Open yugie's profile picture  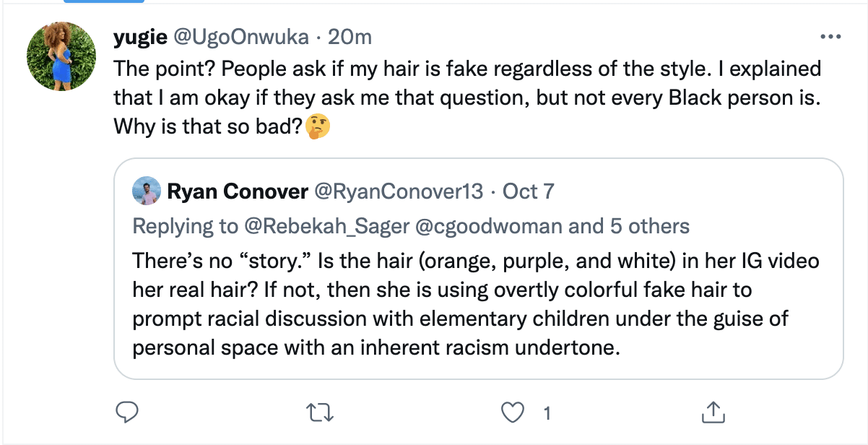point(61,56)
